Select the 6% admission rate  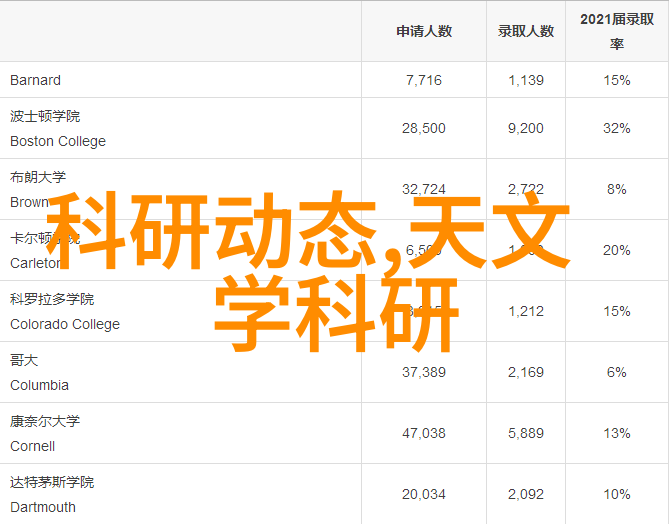click(x=617, y=372)
